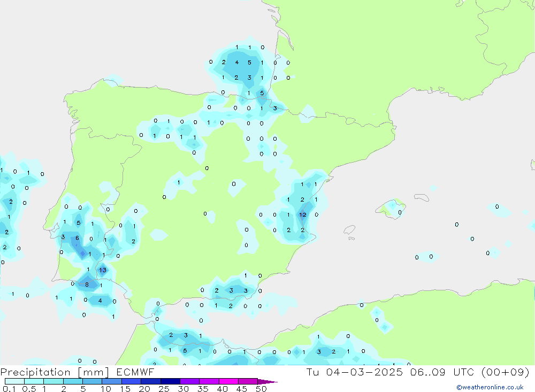Click the '25' legend scale label
Image resolution: width=535 pixels, height=392 pixels.
pos(164,389)
